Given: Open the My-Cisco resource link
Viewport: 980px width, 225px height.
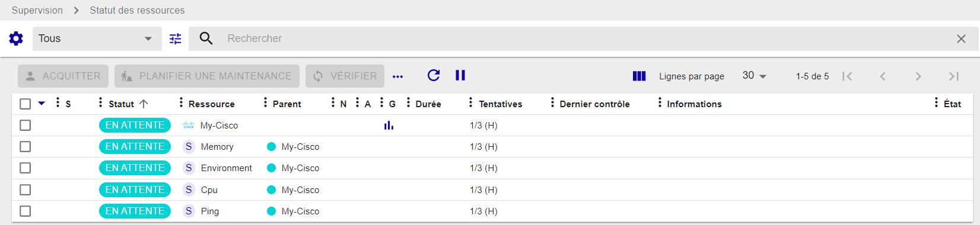Looking at the screenshot, I should tap(219, 126).
